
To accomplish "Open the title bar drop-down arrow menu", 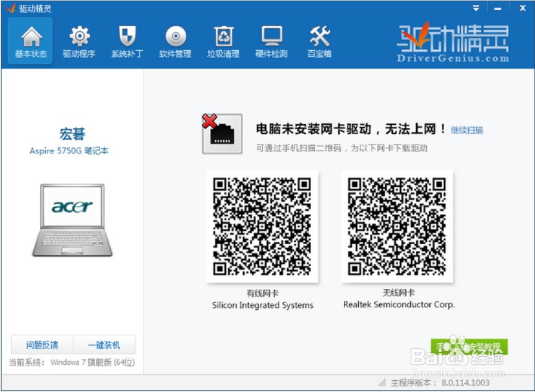I will tap(476, 8).
